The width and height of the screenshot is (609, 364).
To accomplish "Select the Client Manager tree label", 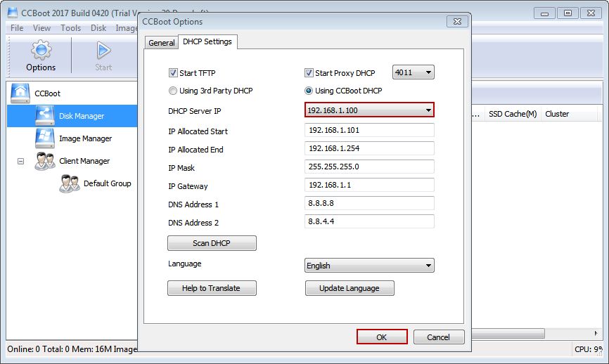I will 84,161.
